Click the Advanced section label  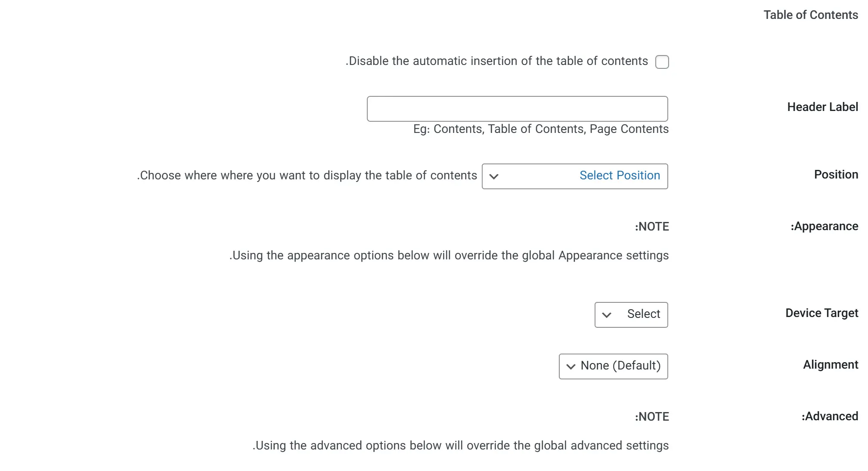click(x=830, y=416)
